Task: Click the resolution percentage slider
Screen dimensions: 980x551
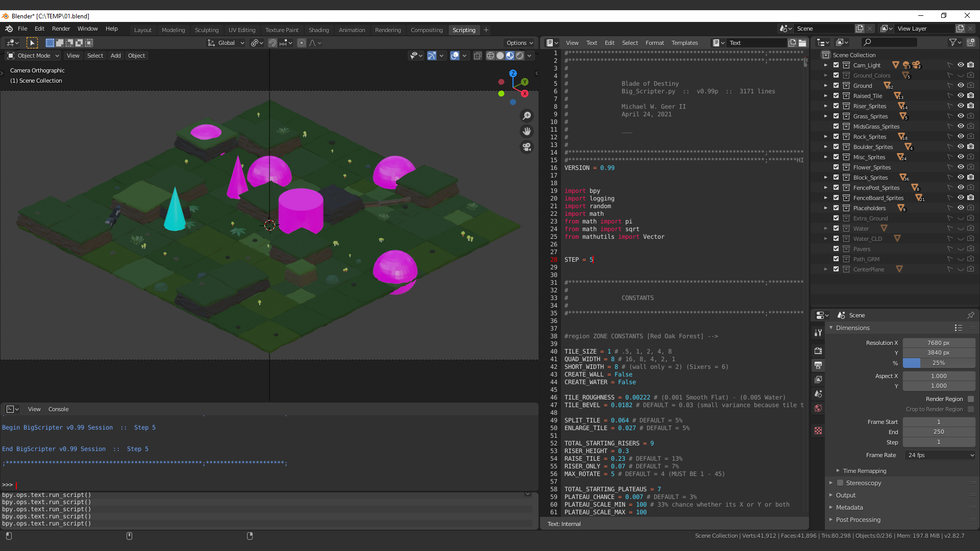Action: pos(938,363)
